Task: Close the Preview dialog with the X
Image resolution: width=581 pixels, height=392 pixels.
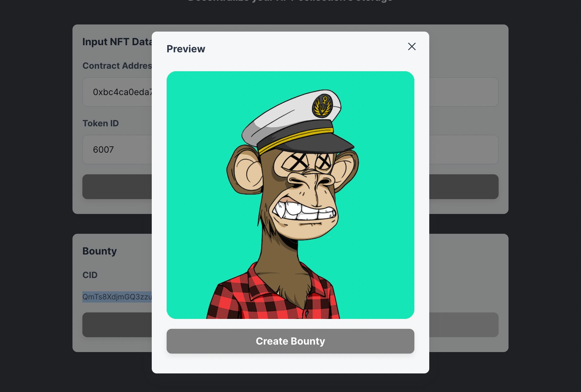Action: coord(412,46)
